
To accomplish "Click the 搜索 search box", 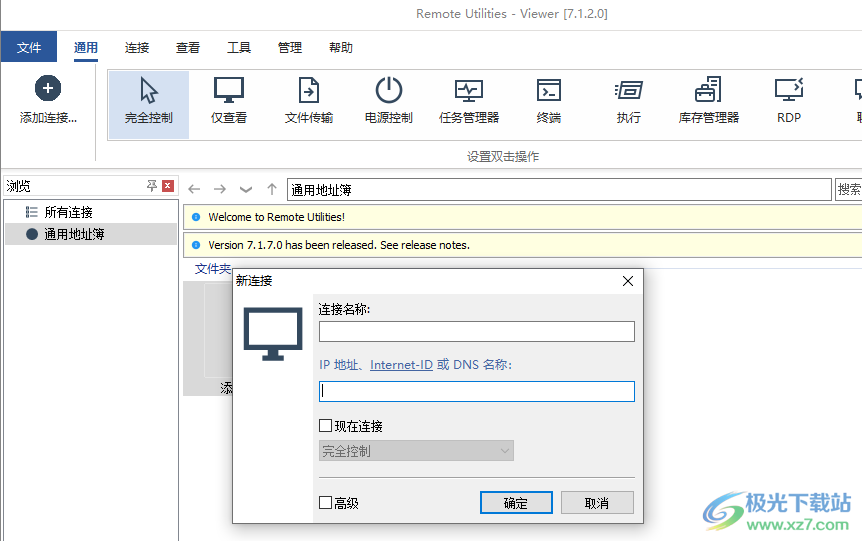I will tap(848, 189).
